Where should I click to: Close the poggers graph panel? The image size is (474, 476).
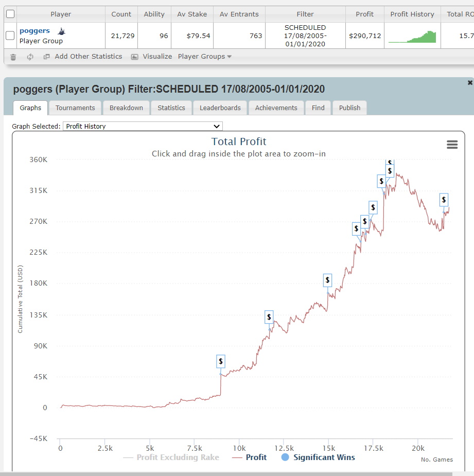tap(470, 82)
